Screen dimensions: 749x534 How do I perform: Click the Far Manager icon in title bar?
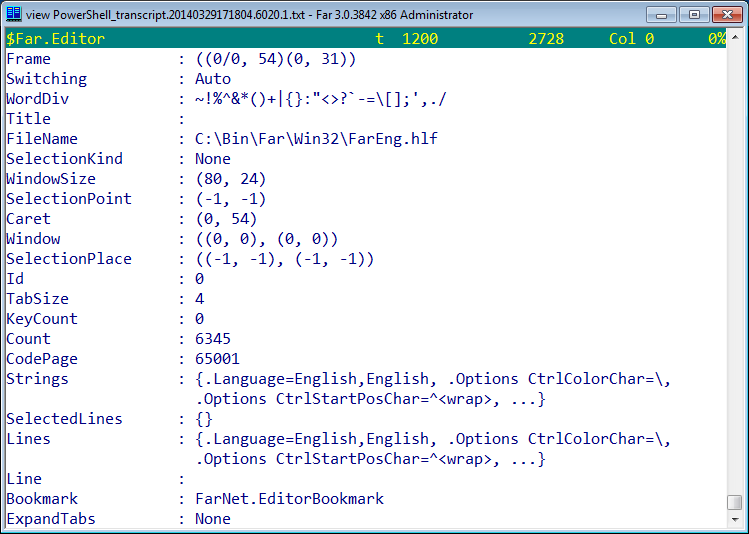(13, 14)
